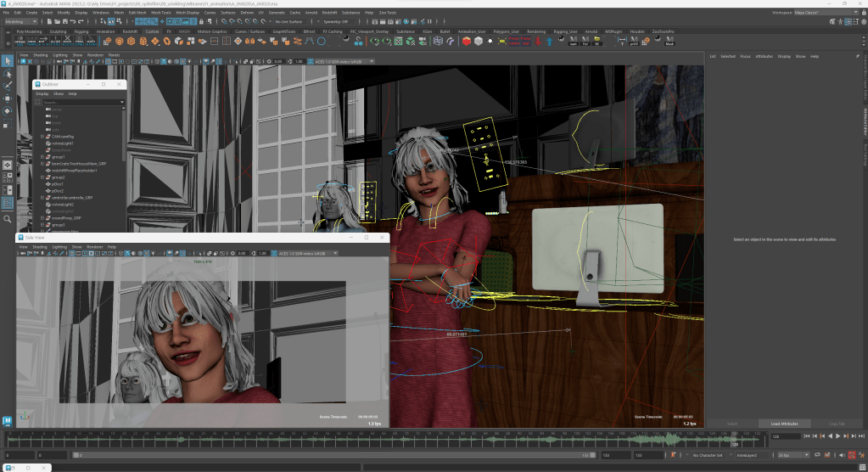
Task: Open the Focus menu in Attribute Editor
Action: pyautogui.click(x=745, y=56)
